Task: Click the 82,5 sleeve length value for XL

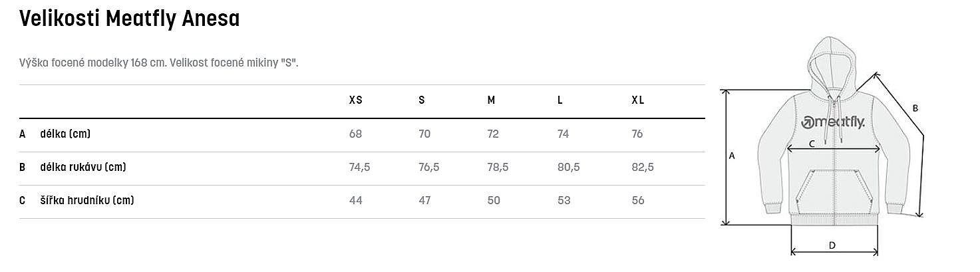Action: [643, 168]
